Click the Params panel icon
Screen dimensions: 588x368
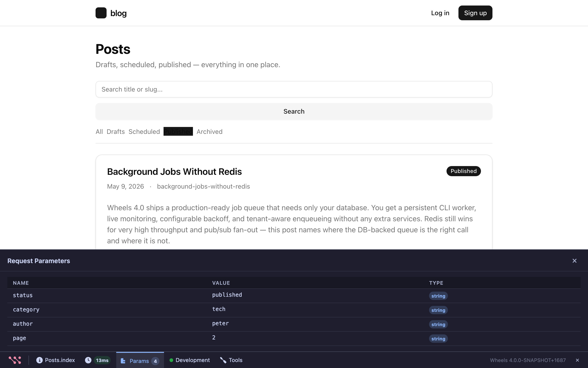click(x=123, y=361)
